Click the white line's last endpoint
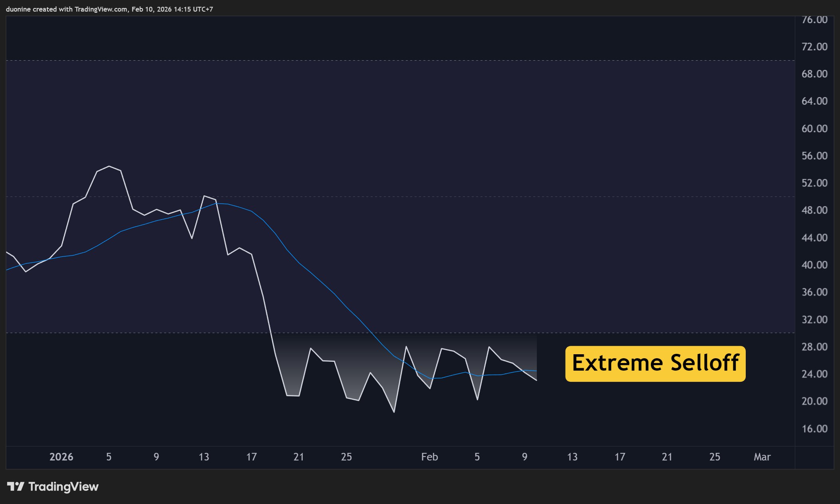 536,380
